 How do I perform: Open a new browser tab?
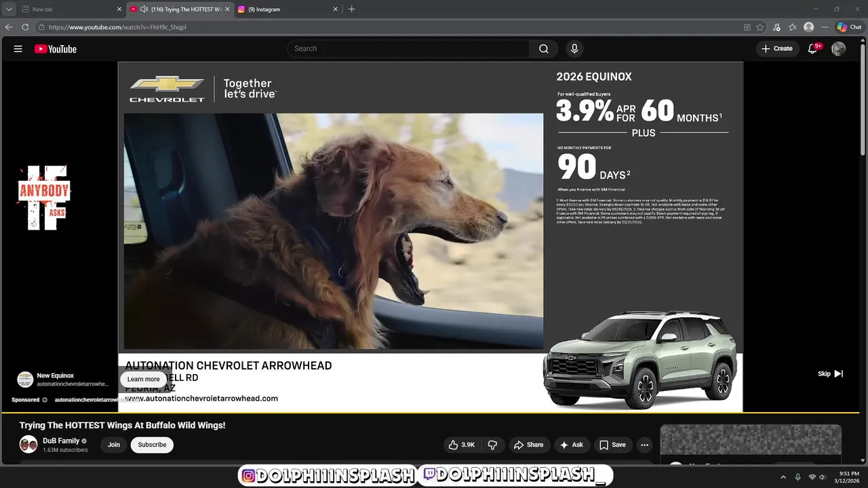[x=351, y=9]
